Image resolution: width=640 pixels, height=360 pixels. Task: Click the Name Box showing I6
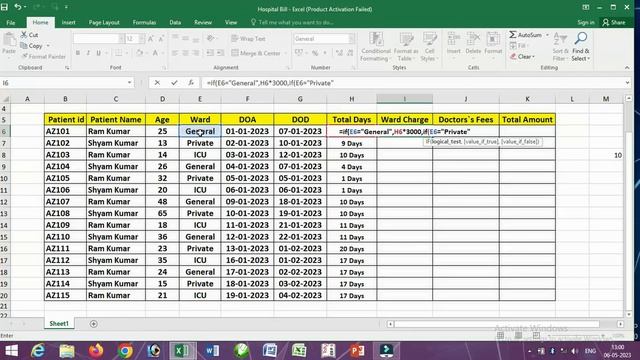pyautogui.click(x=63, y=83)
